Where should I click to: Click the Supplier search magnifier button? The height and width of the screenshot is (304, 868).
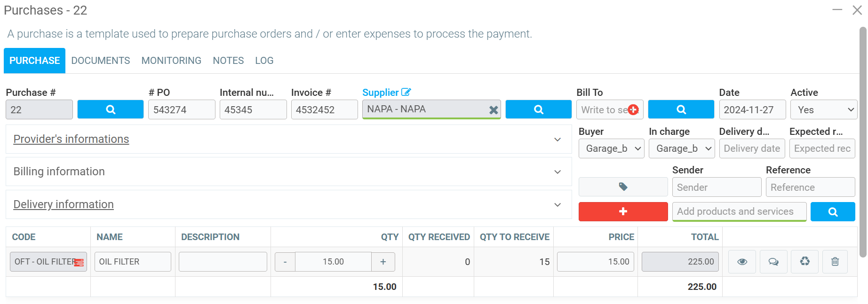(x=538, y=109)
